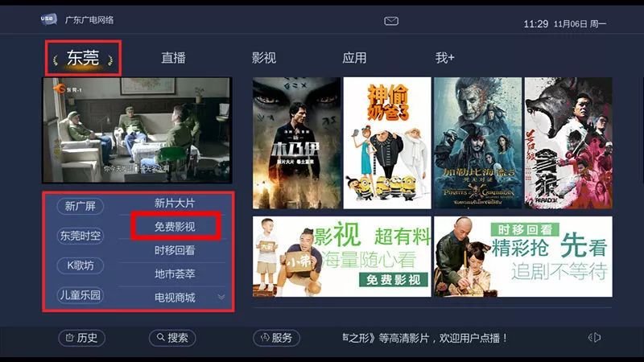Open the 神偷奶爸3 movie poster
The width and height of the screenshot is (644, 362).
[387, 143]
